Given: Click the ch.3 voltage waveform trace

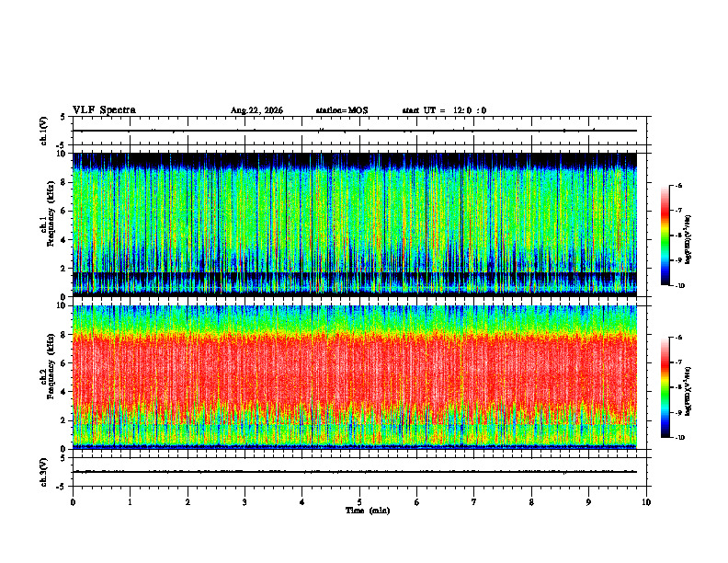Looking at the screenshot, I should (355, 472).
